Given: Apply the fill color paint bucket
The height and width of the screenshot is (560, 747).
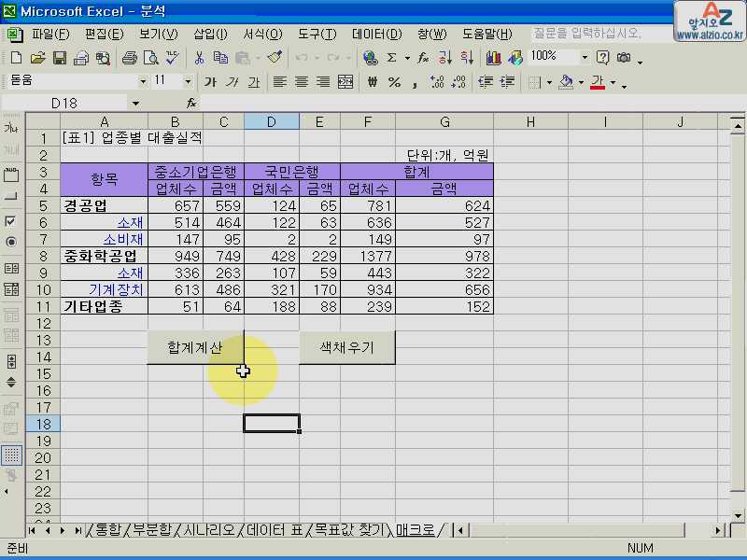Looking at the screenshot, I should click(x=566, y=82).
